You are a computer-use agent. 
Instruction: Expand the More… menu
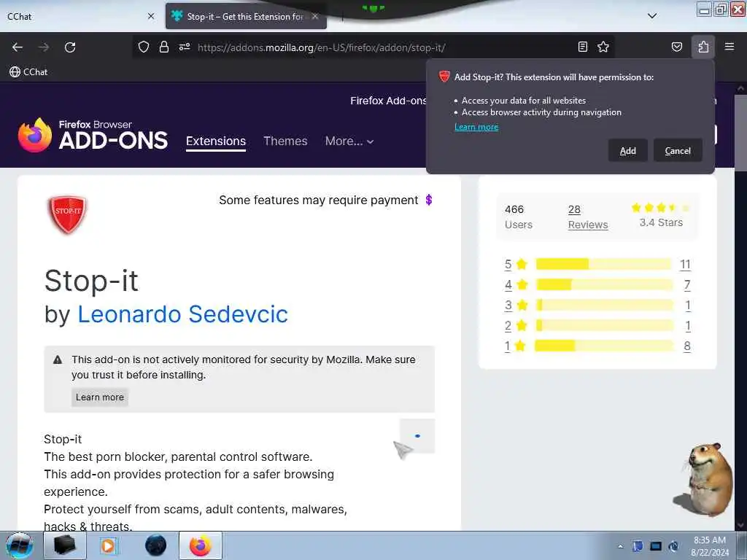tap(349, 141)
